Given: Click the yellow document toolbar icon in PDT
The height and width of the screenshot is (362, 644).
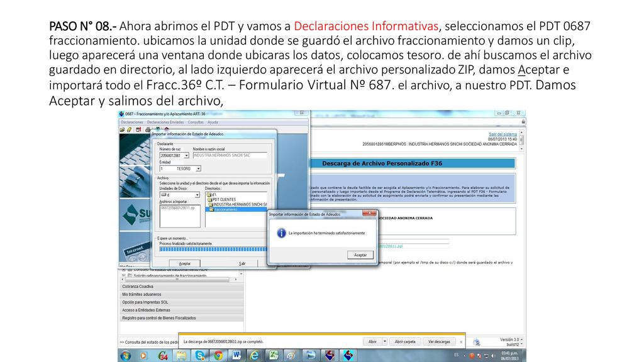Looking at the screenshot, I should coord(130,129).
